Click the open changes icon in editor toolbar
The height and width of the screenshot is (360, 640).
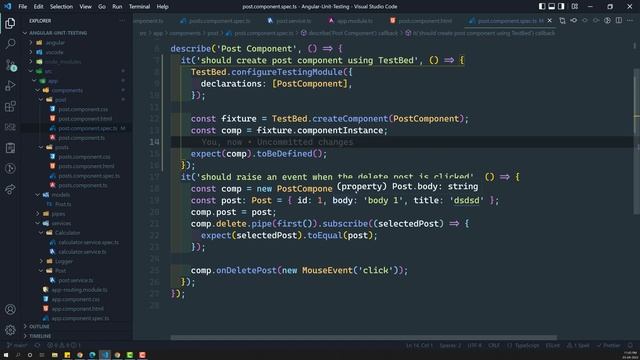[x=562, y=20]
